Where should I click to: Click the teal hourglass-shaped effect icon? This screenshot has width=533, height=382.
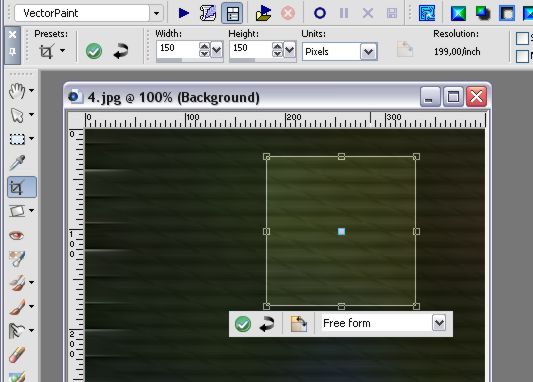click(458, 13)
